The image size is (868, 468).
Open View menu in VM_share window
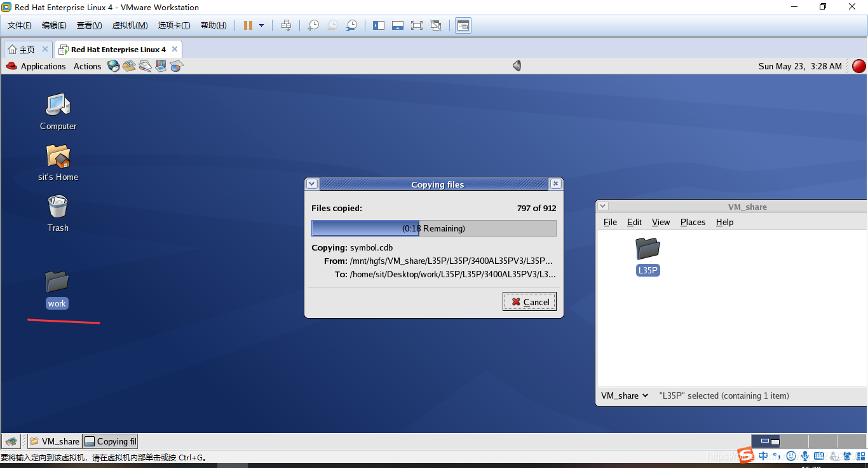pyautogui.click(x=661, y=222)
